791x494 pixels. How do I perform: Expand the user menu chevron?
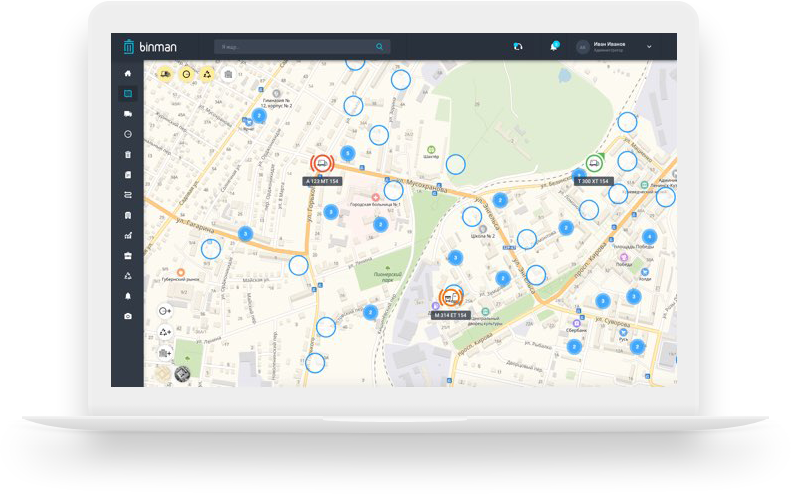(649, 46)
